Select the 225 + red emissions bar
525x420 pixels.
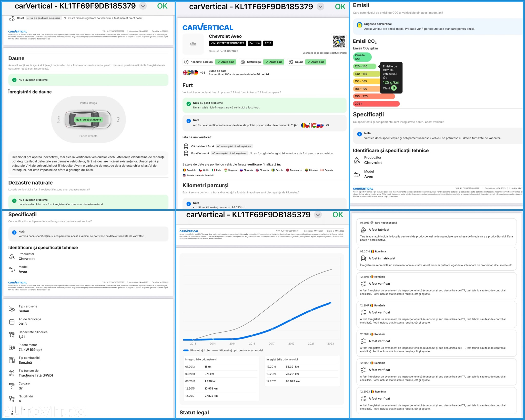pos(376,104)
